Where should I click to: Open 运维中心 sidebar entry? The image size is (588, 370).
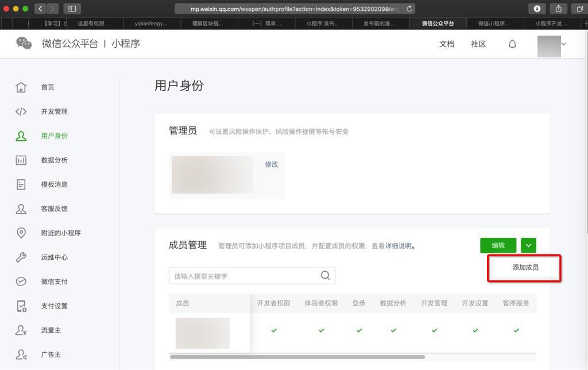[x=55, y=257]
